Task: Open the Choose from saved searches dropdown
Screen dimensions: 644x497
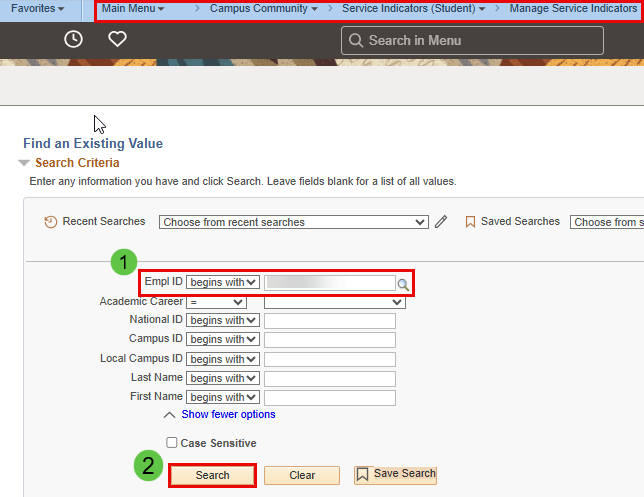Action: (x=607, y=222)
